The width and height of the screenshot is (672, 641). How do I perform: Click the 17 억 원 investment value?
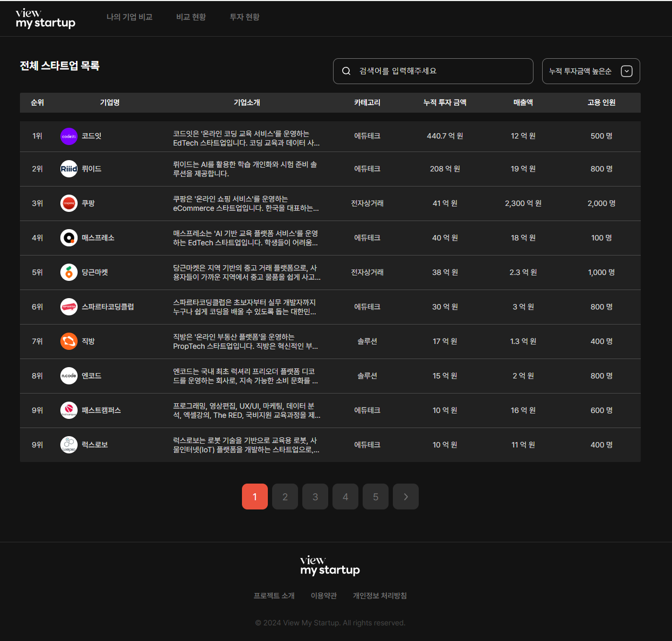(445, 341)
